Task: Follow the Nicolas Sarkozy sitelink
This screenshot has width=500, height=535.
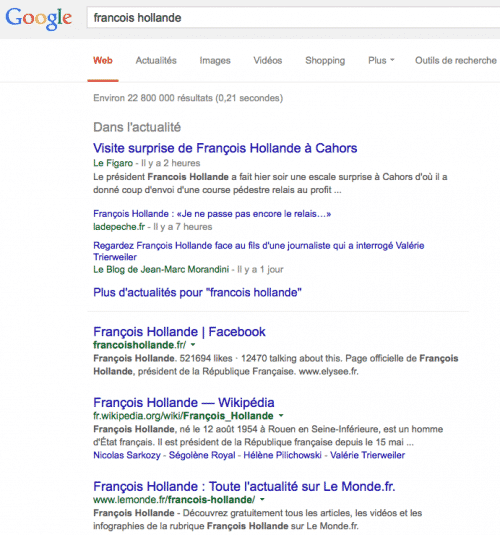Action: click(127, 455)
